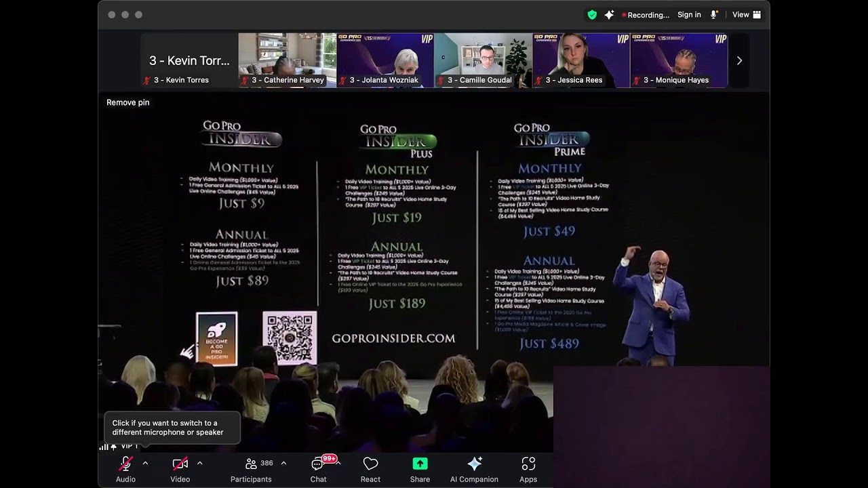Open the Participants panel
868x488 pixels.
tap(252, 469)
